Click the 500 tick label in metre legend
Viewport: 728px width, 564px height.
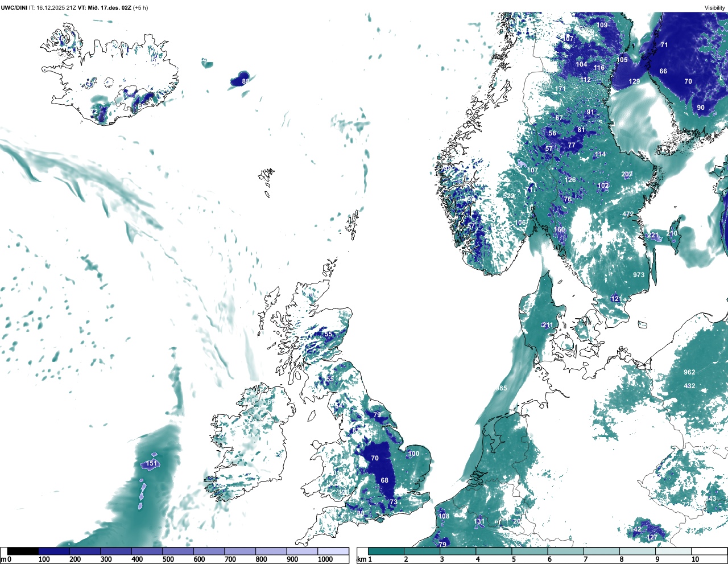168,559
